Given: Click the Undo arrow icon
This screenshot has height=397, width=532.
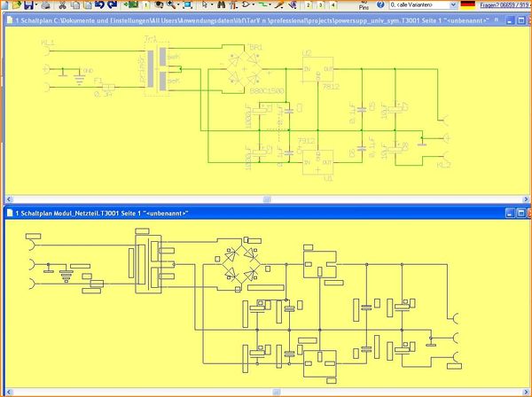Looking at the screenshot, I should tap(99, 5).
